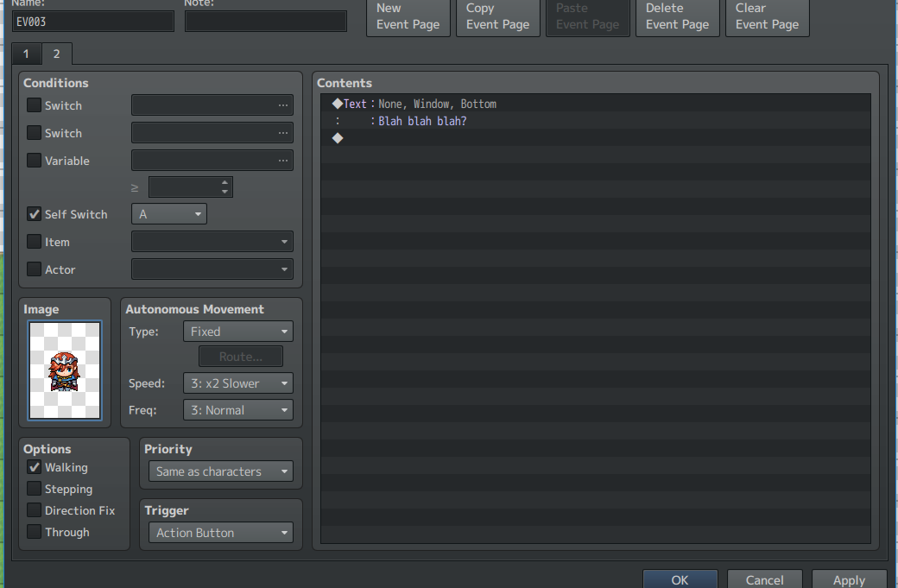
Task: Switch to event page tab 1
Action: pos(27,54)
